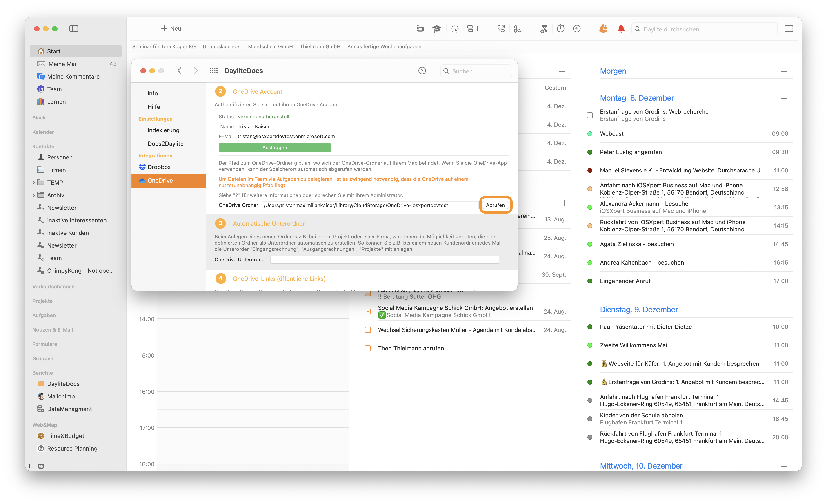This screenshot has width=827, height=504.
Task: Add new item under Morgen heading
Action: 784,71
